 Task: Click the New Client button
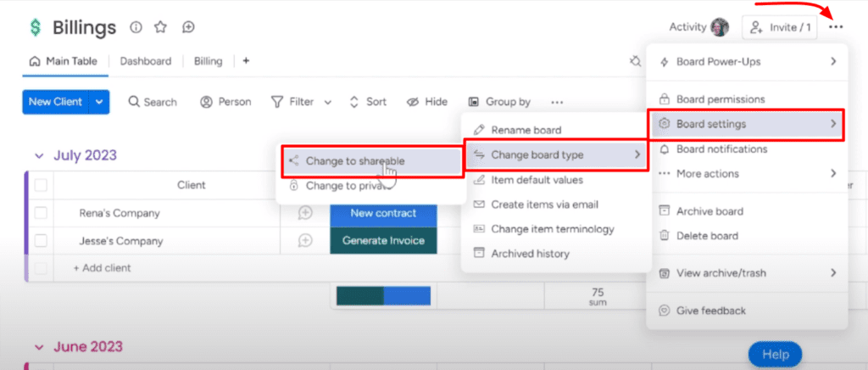(55, 102)
